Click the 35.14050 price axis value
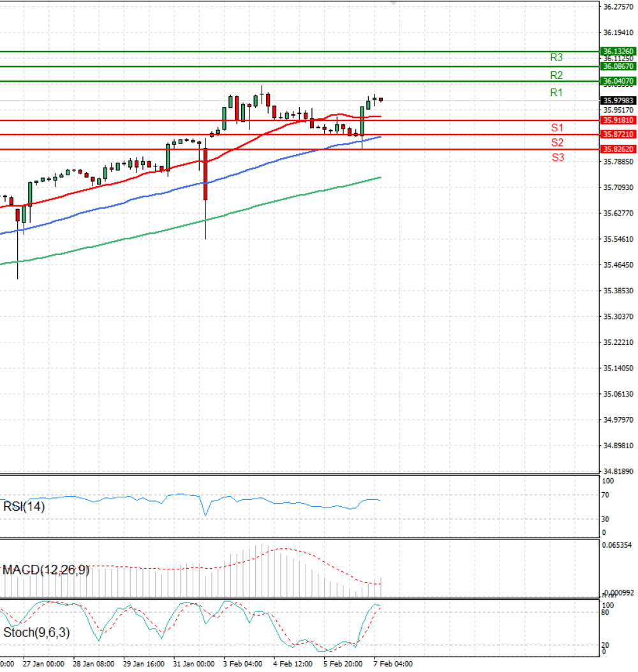Viewport: 638px width, 672px height. pos(618,368)
